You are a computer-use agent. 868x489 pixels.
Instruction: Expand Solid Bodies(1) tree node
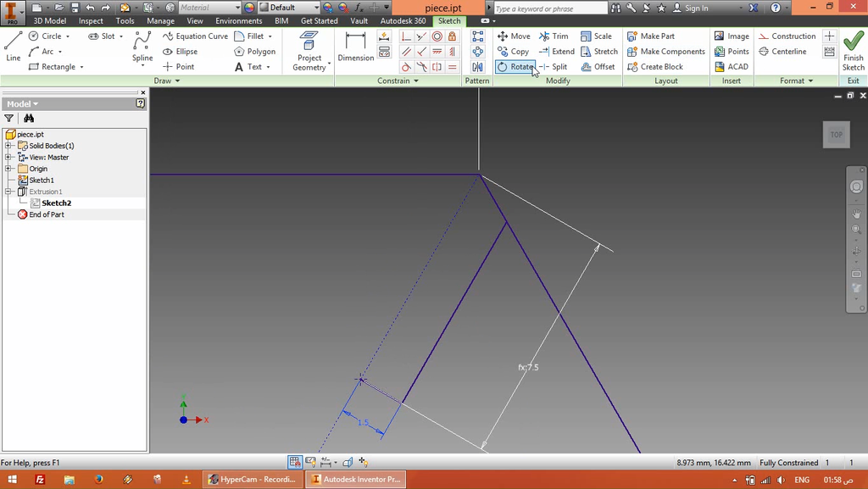[8, 146]
